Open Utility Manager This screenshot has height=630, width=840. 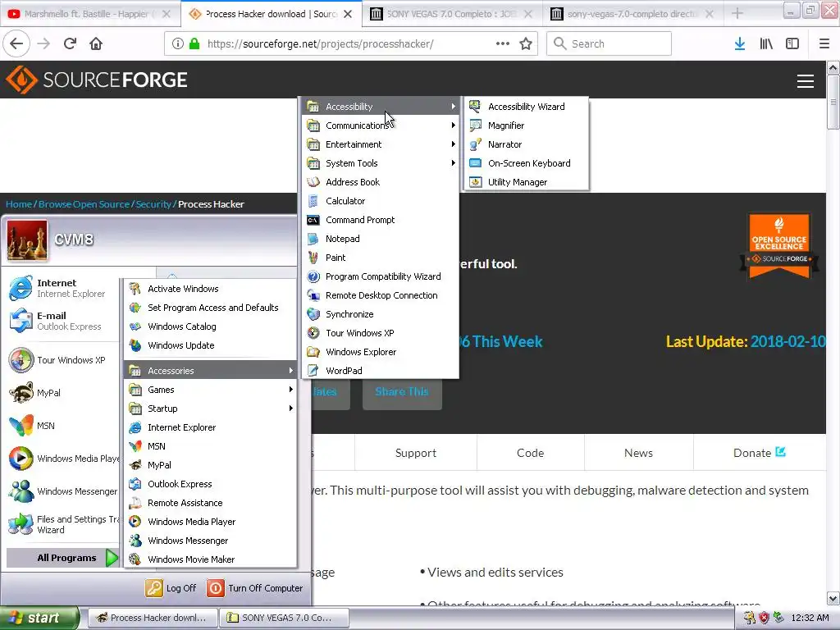[x=526, y=182]
